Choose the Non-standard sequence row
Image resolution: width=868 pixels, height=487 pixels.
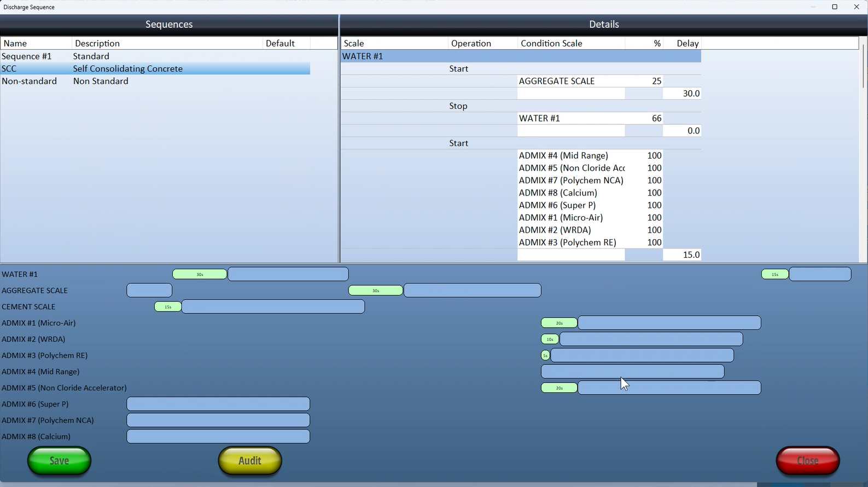tap(155, 81)
